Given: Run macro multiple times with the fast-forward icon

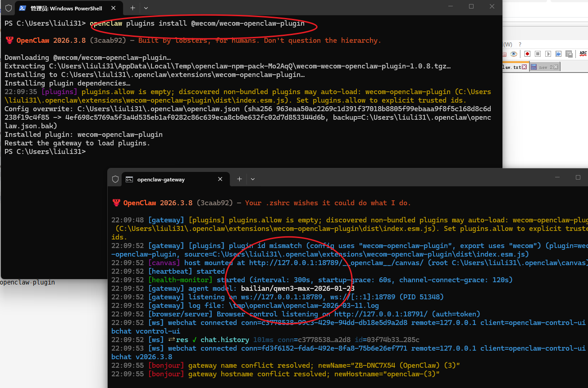Looking at the screenshot, I should [x=558, y=54].
